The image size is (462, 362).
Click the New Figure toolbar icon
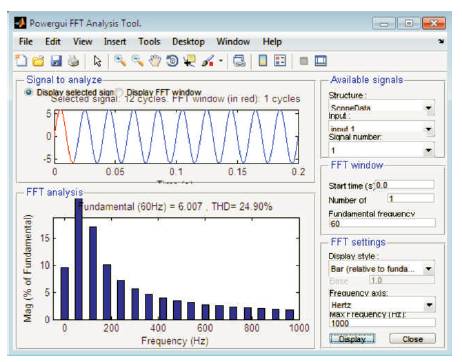pos(21,61)
